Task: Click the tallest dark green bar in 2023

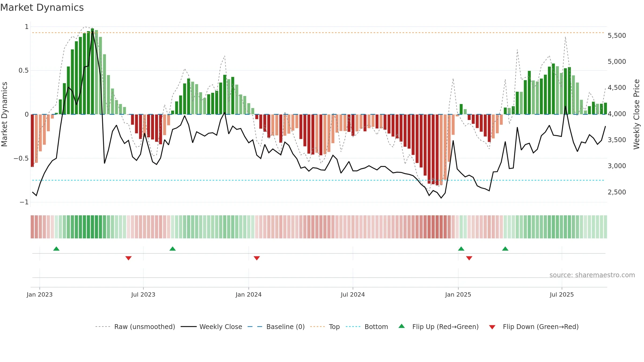Action: click(92, 71)
